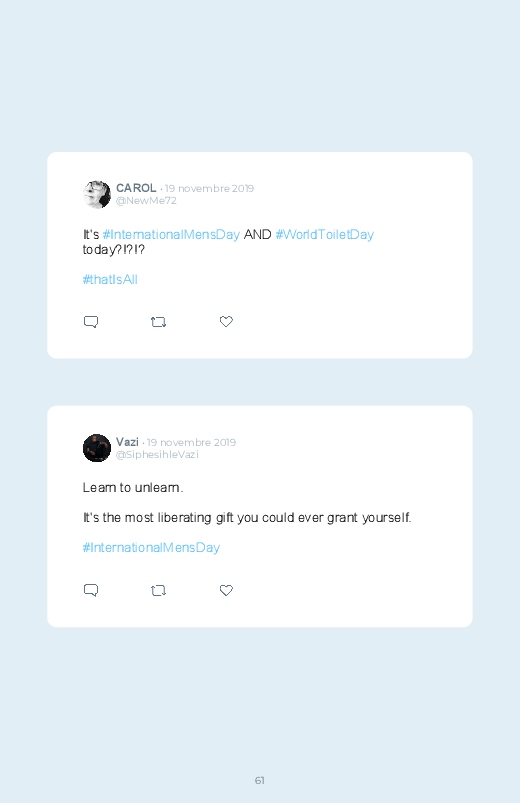Open #InternationalMensDay hashtag in Vazi's tweet
The height and width of the screenshot is (803, 520).
[151, 547]
